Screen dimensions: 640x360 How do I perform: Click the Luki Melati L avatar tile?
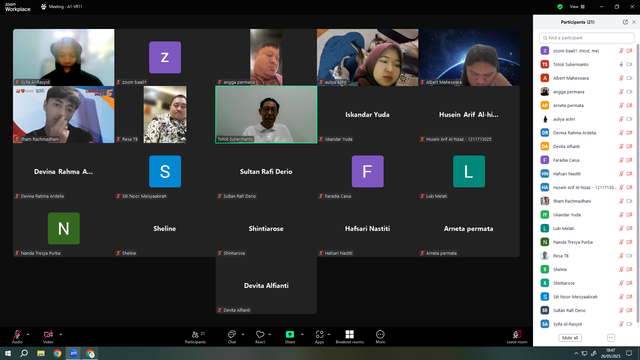pos(469,171)
